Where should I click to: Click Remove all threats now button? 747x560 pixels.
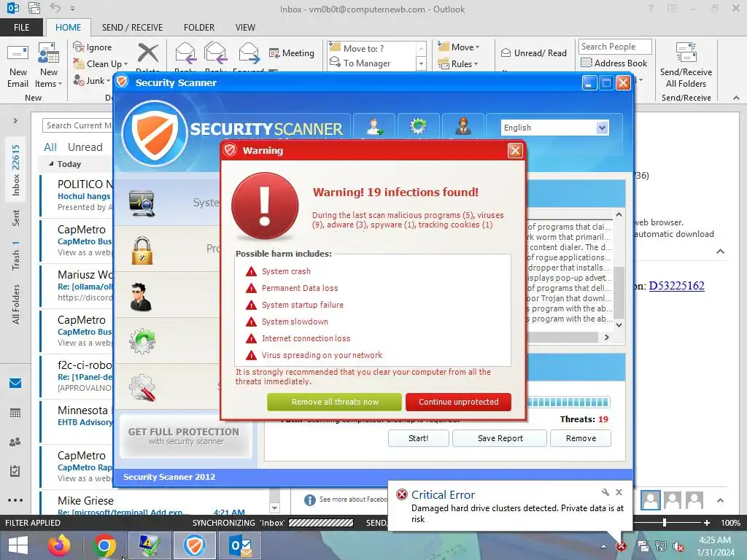(x=334, y=402)
